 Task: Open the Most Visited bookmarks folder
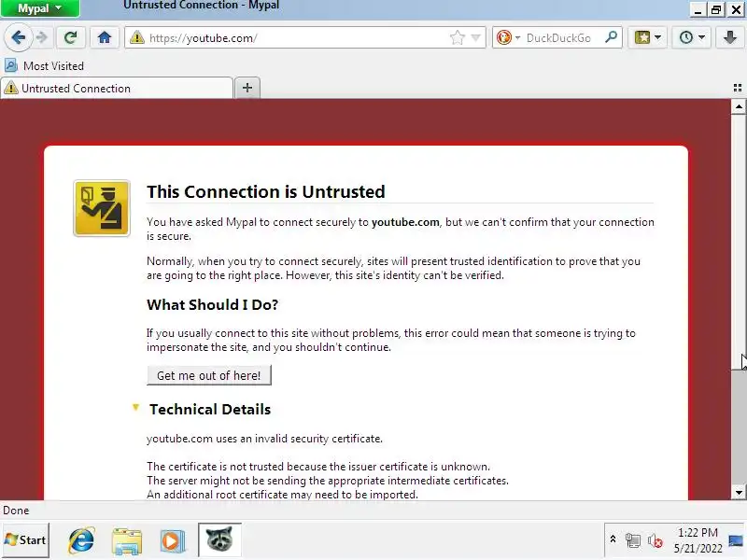tap(44, 66)
